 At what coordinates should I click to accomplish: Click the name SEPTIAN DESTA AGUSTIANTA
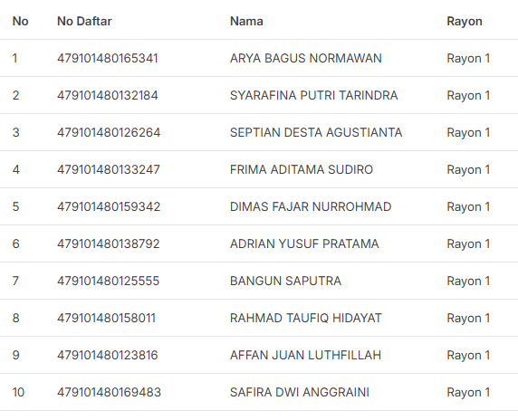316,132
